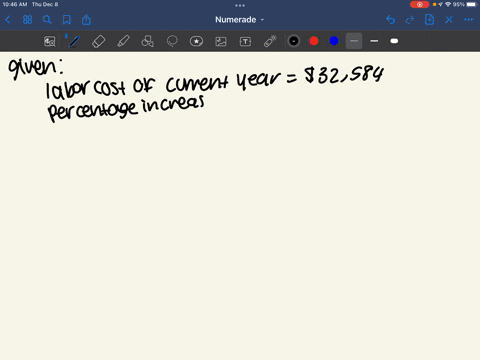
Task: Select the Lasso selection tool
Action: (172, 41)
